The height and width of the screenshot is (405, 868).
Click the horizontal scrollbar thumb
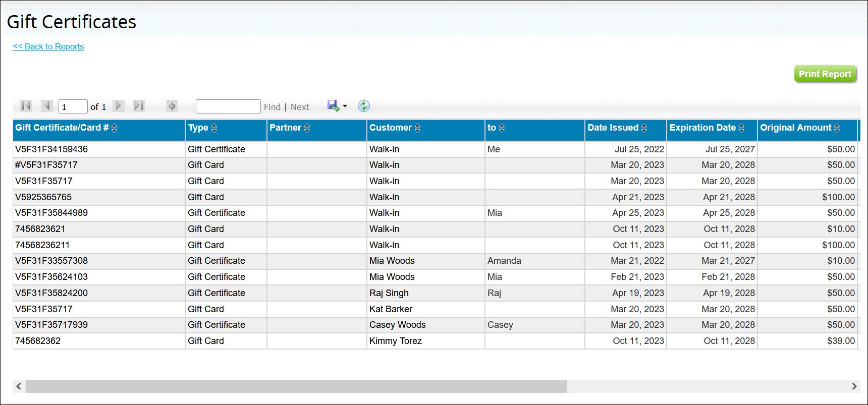(296, 386)
